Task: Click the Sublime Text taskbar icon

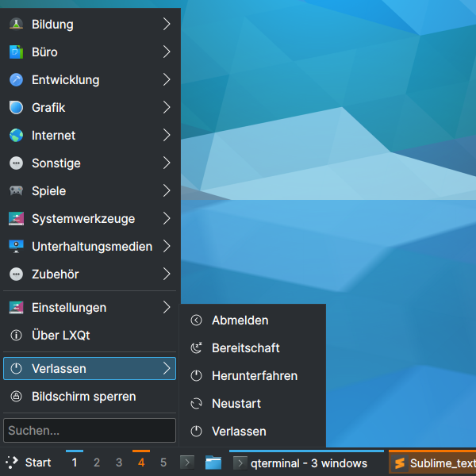Action: [x=400, y=463]
